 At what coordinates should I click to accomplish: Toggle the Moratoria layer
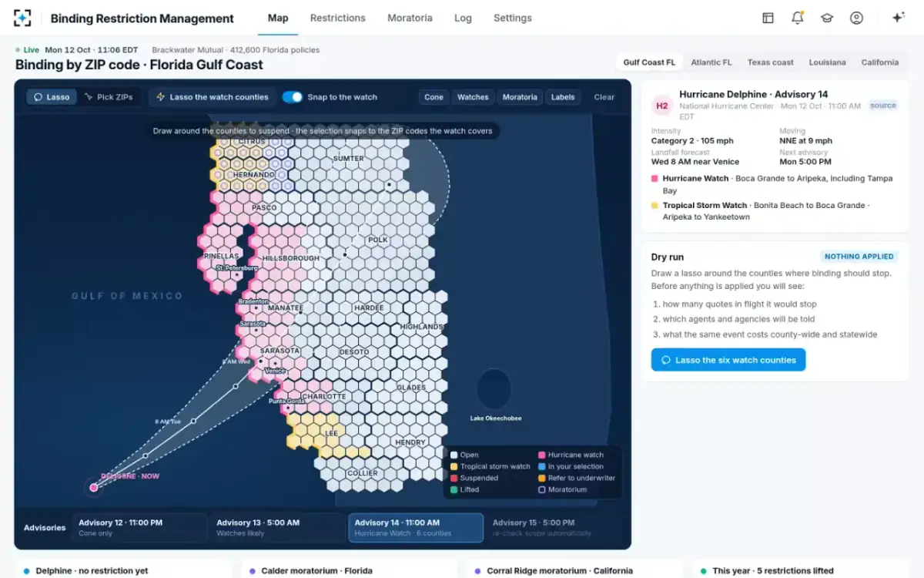(x=520, y=97)
